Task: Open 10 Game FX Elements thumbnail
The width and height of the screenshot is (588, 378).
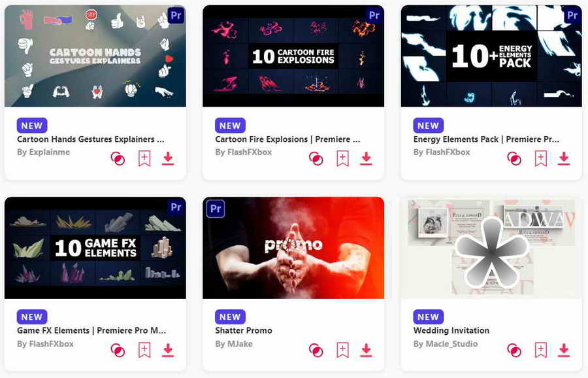Action: [95, 248]
